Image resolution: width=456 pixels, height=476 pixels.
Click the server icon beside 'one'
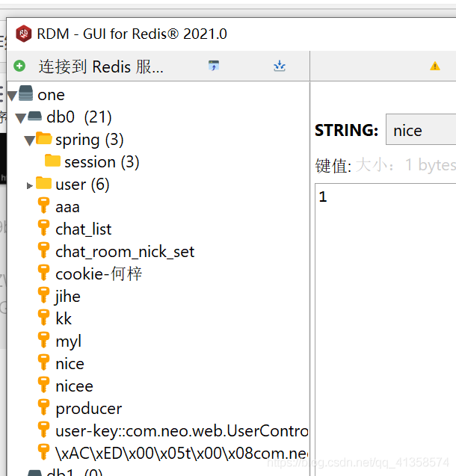pyautogui.click(x=26, y=94)
